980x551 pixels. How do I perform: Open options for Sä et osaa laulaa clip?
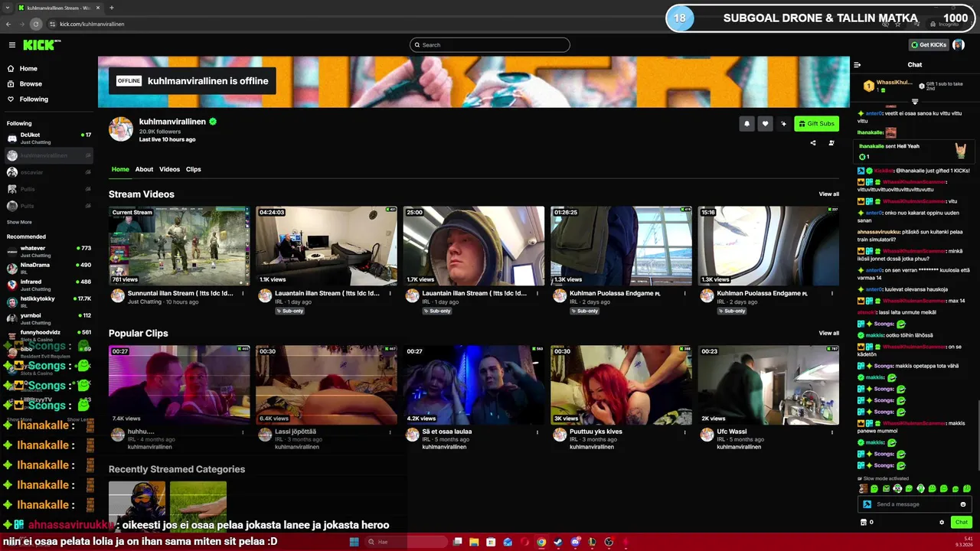tap(537, 432)
